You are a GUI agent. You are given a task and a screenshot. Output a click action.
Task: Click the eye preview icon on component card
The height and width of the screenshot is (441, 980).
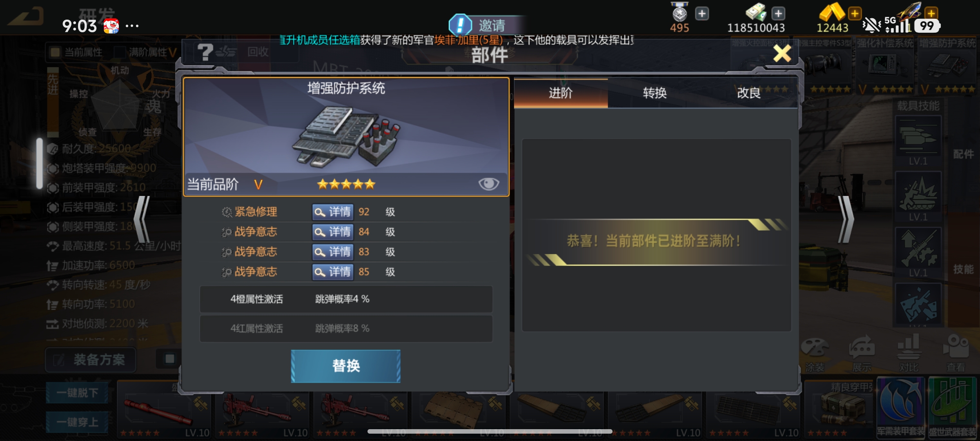point(488,184)
